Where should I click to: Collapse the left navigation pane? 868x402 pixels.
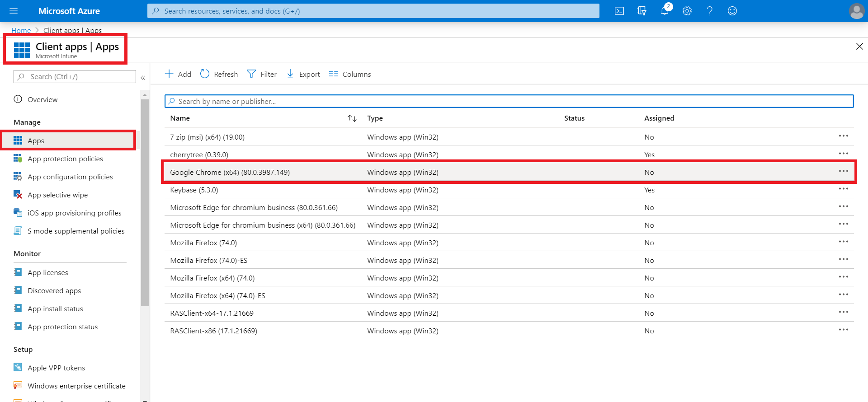[x=143, y=77]
